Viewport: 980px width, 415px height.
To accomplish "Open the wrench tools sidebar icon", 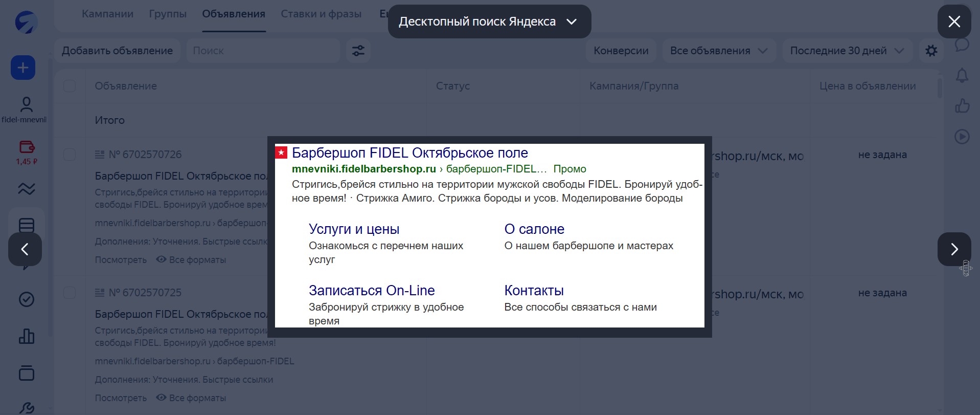I will click(27, 408).
